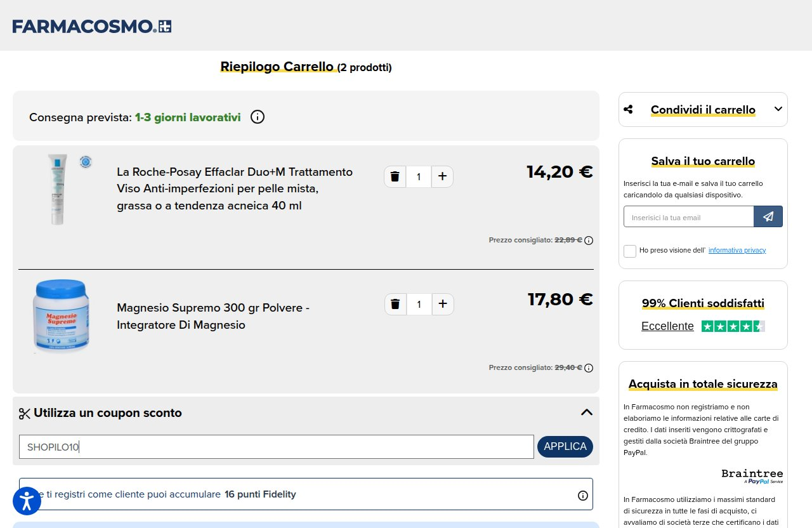This screenshot has height=528, width=812.
Task: Increase La Roche-Posay quantity with plus
Action: (443, 176)
